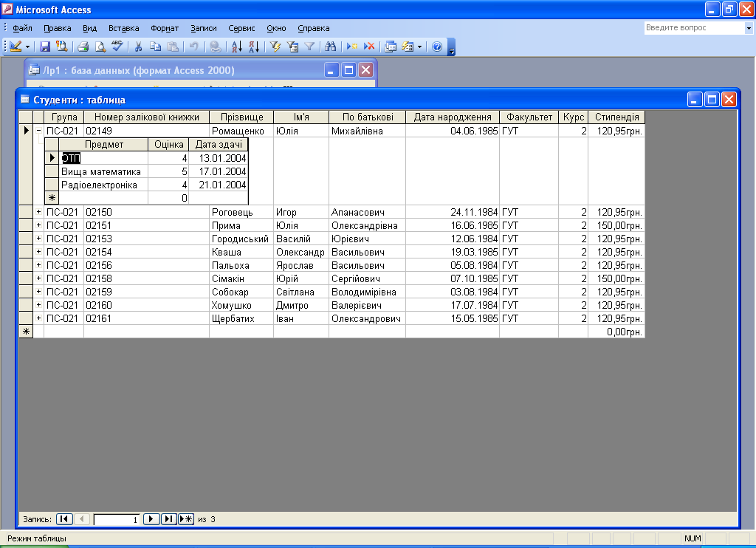Screen dimensions: 756x548
Task: Expand subdatasheet for record 02156
Action: coord(38,265)
